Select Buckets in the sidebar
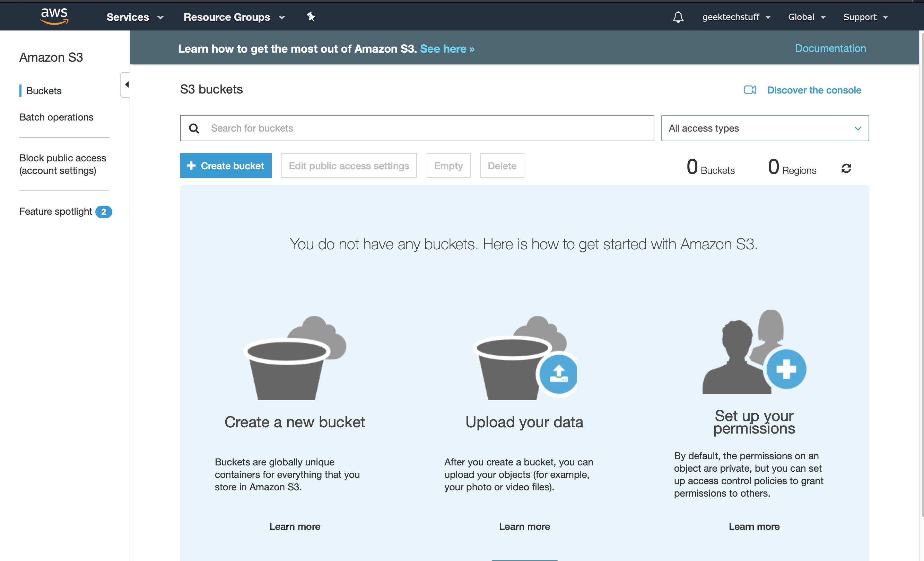 coord(44,91)
